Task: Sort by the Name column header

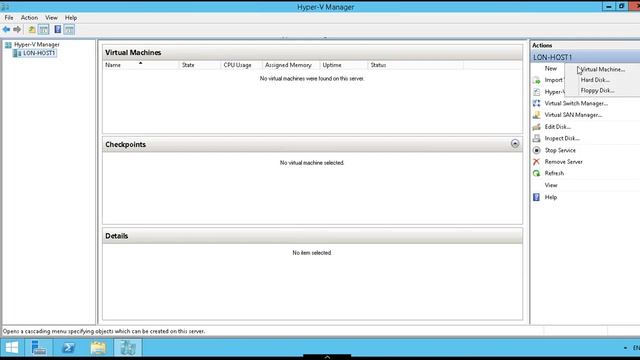Action: [x=140, y=65]
